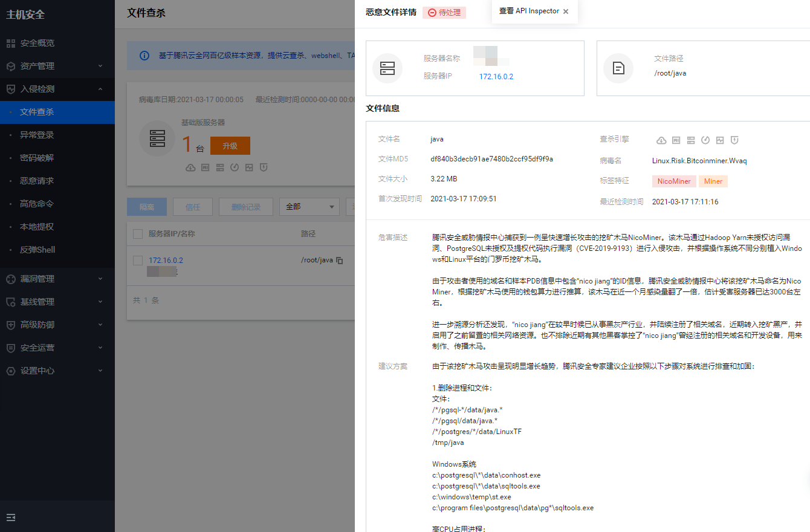Click the NicoMiner feature tag
This screenshot has width=810, height=532.
(673, 181)
